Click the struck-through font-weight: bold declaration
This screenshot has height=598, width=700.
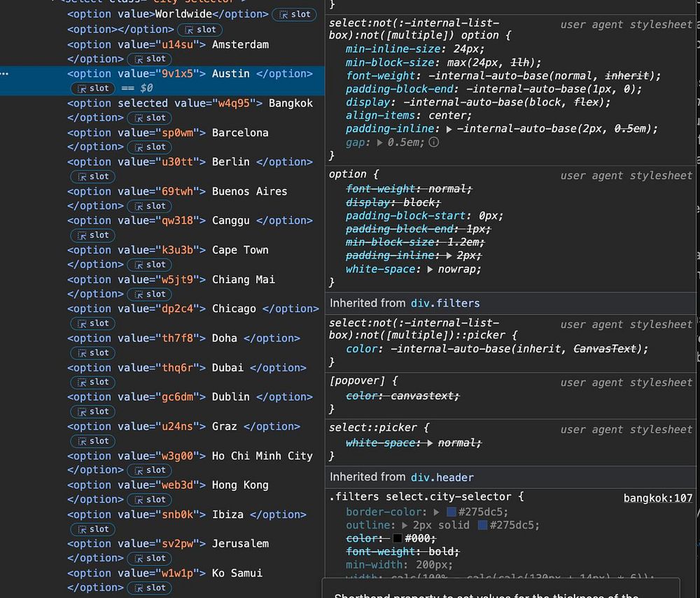pos(402,552)
